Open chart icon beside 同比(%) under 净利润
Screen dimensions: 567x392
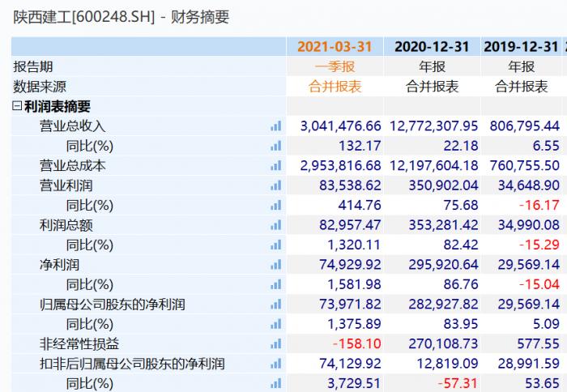276,284
